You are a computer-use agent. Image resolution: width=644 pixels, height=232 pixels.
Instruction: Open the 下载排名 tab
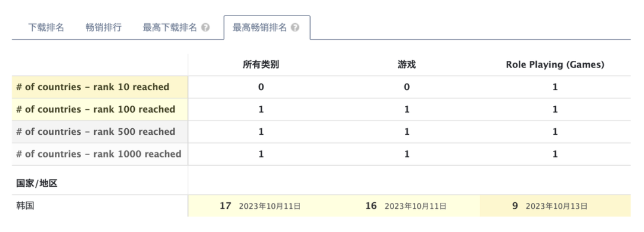[x=46, y=27]
